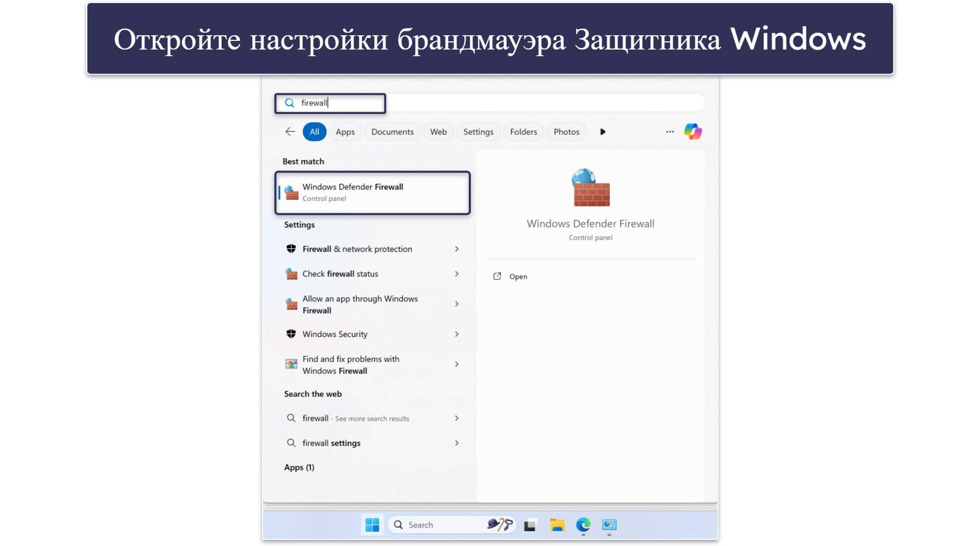This screenshot has height=546, width=980.
Task: Click search icon beside firewall settings
Action: [x=291, y=443]
